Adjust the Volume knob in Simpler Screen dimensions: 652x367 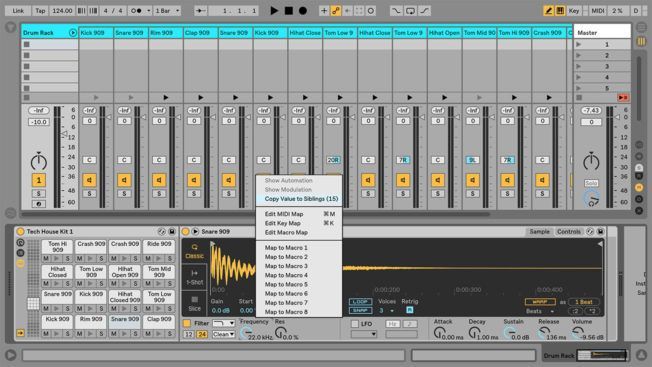pos(577,332)
